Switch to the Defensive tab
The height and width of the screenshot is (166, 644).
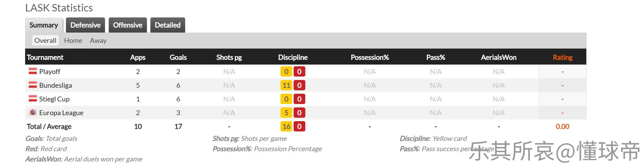coord(85,25)
